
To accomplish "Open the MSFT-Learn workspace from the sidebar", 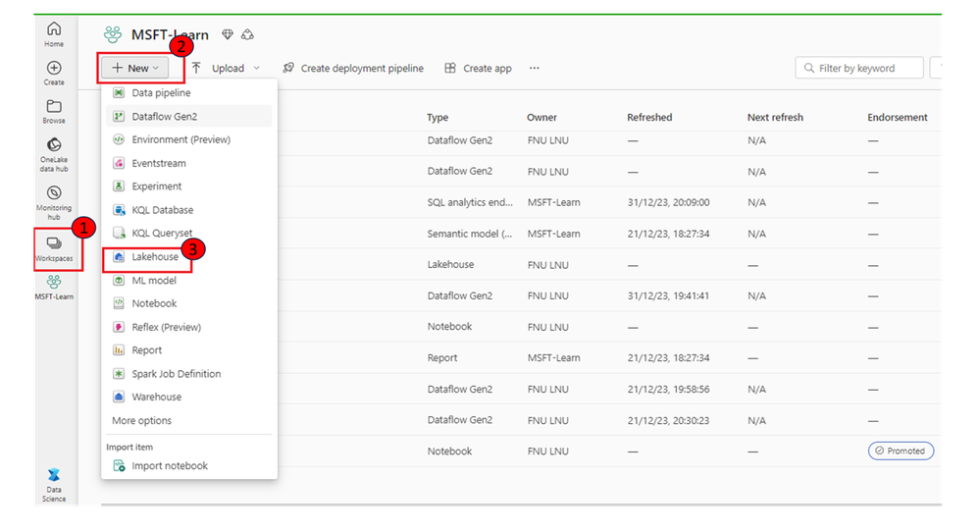I will tap(54, 288).
